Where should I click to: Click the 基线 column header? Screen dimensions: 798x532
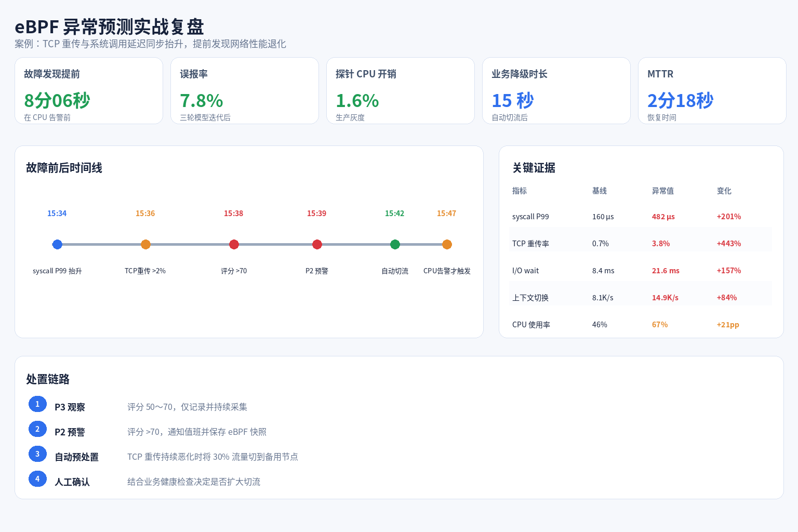[x=600, y=191]
